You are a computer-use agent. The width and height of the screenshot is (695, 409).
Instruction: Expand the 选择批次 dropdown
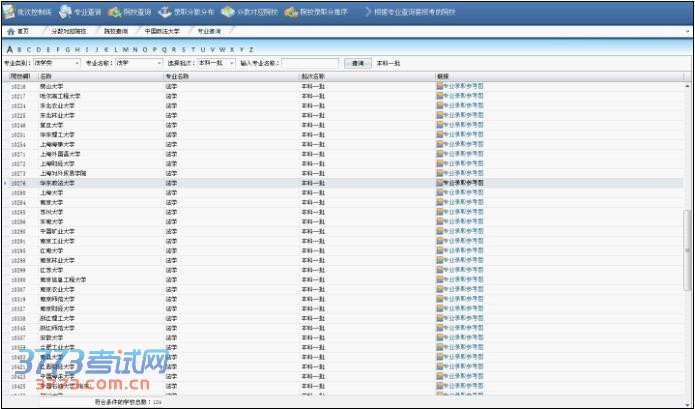tap(232, 63)
